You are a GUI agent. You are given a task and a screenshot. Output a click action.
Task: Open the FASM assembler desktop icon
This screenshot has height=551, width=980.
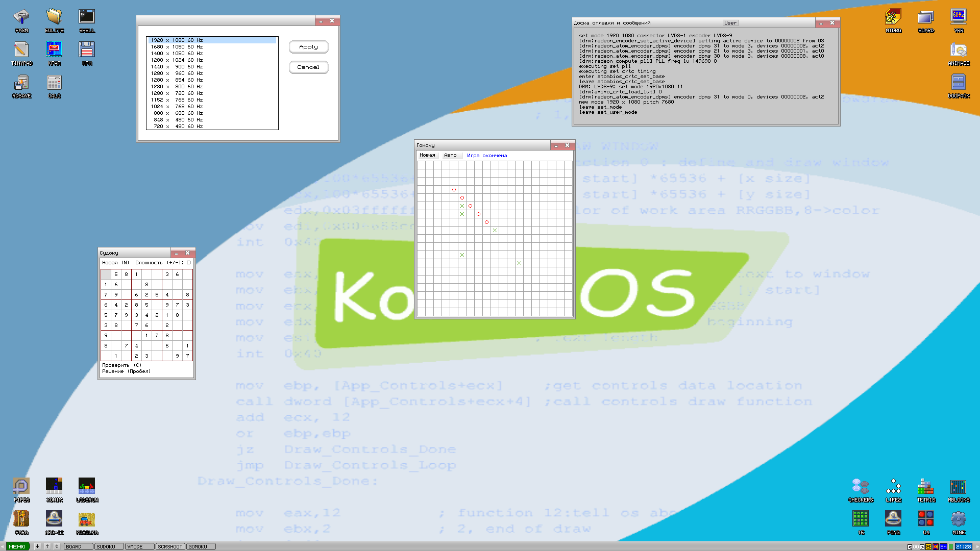(x=21, y=20)
